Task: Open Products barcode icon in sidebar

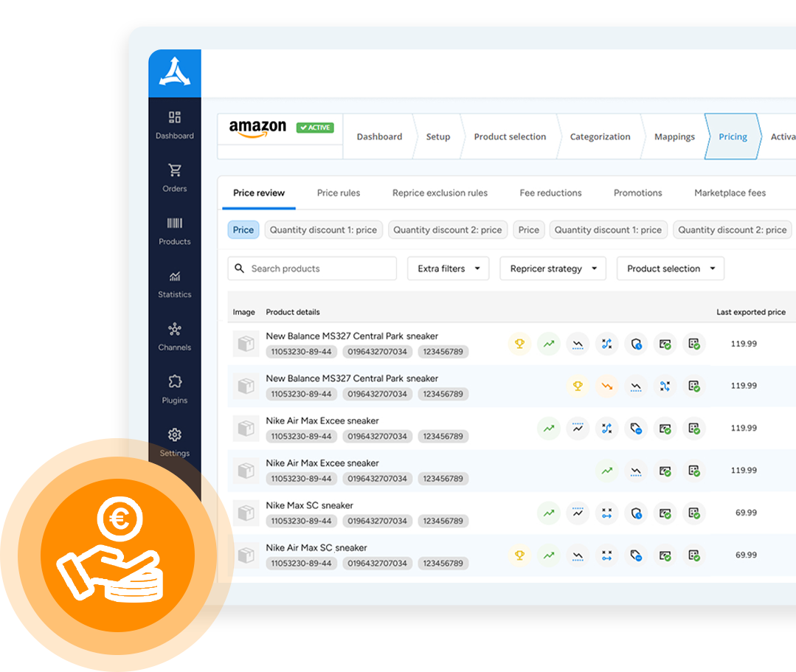Action: click(175, 229)
